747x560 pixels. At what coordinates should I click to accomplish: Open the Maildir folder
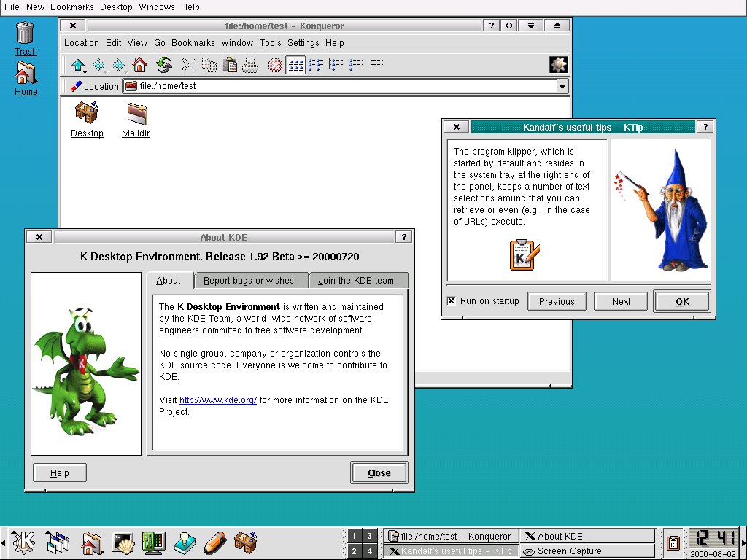pyautogui.click(x=136, y=120)
